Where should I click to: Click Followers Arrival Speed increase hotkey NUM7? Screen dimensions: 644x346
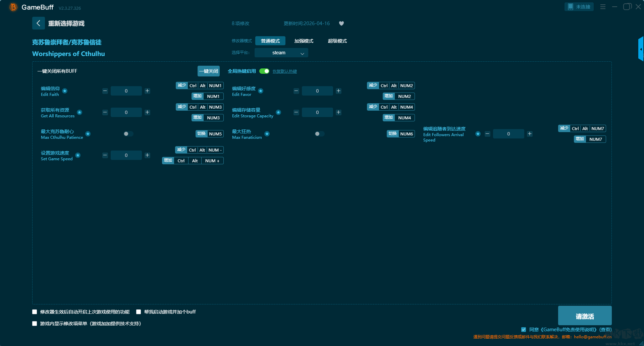click(x=590, y=139)
